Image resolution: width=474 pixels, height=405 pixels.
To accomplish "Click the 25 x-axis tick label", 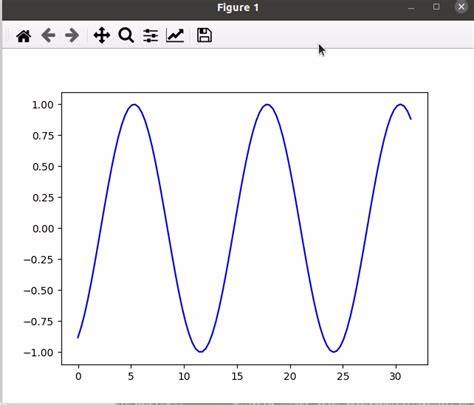I will tap(343, 376).
